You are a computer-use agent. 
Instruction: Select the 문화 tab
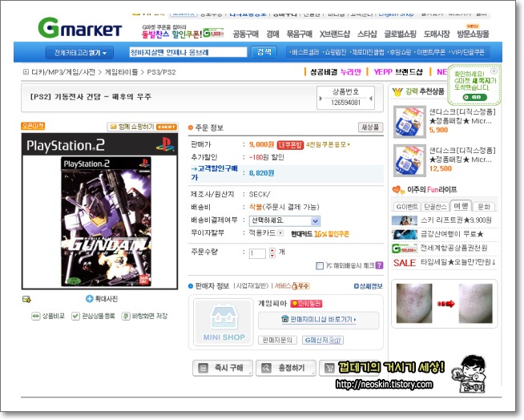point(484,207)
